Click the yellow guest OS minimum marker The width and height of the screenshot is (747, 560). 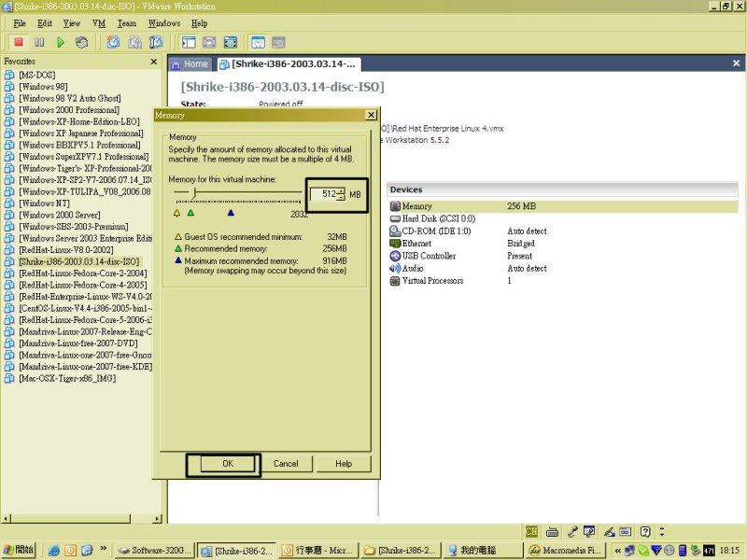tap(177, 213)
